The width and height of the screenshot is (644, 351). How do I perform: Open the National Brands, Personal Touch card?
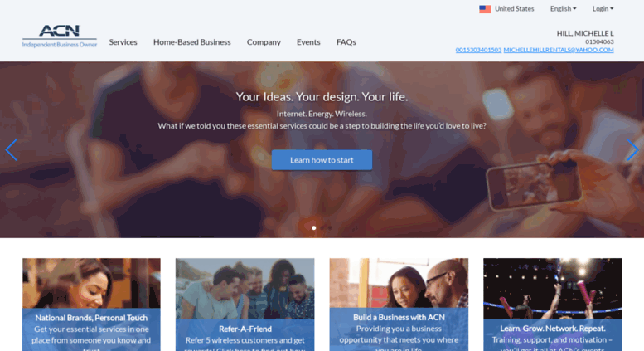coord(91,305)
